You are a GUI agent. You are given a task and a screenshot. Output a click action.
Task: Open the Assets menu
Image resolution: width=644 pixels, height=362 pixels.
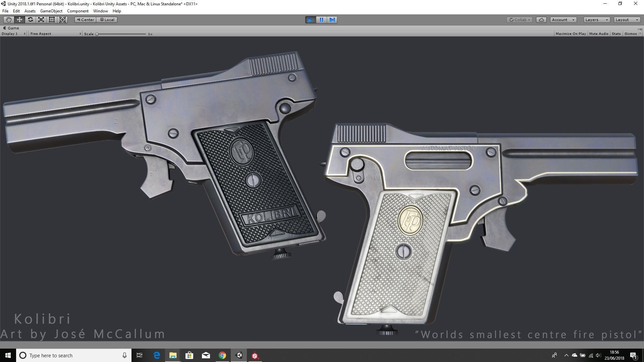(x=30, y=11)
